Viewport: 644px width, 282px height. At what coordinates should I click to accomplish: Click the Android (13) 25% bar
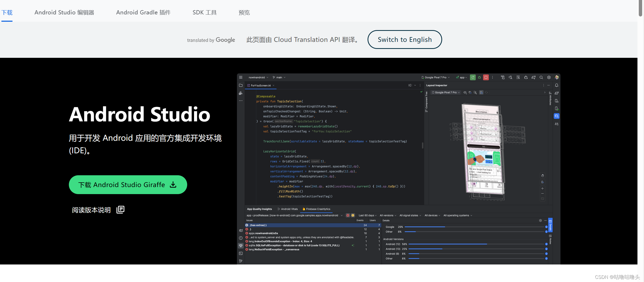coord(476,249)
